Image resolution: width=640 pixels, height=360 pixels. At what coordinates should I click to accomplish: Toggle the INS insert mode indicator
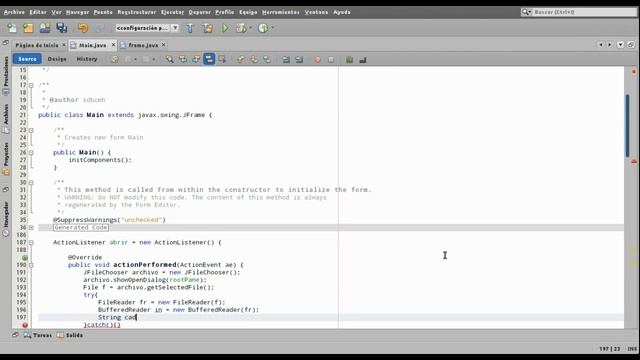pos(632,349)
